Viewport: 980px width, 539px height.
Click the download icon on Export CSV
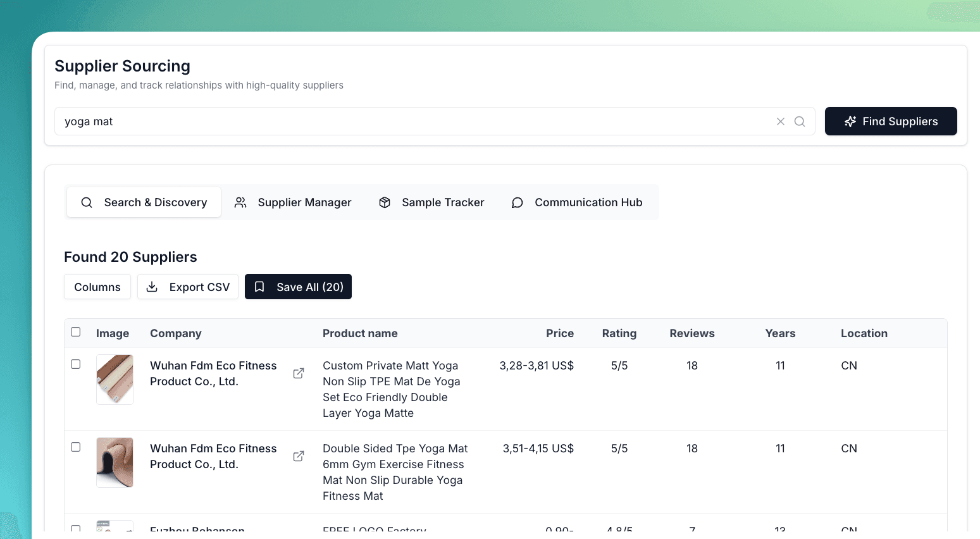tap(151, 287)
